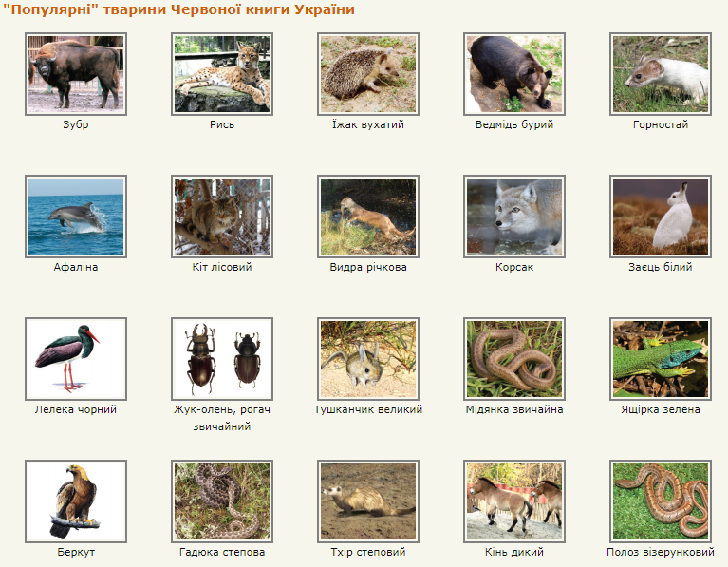This screenshot has height=567, width=728.
Task: Follow the Їжак вухатий caption
Action: [368, 124]
